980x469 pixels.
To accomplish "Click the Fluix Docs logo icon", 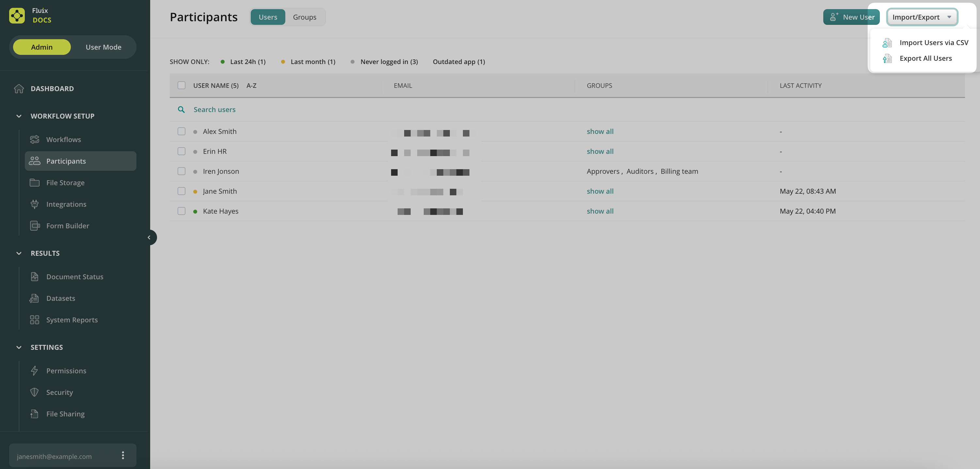I will pyautogui.click(x=17, y=16).
